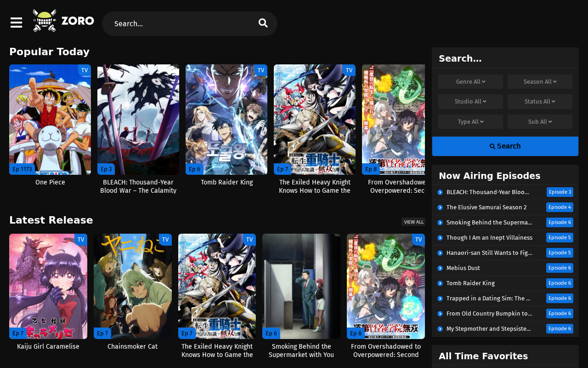The width and height of the screenshot is (588, 368).
Task: Click the bullet icon beside The Elusive Samurai Season 2
Action: click(440, 207)
